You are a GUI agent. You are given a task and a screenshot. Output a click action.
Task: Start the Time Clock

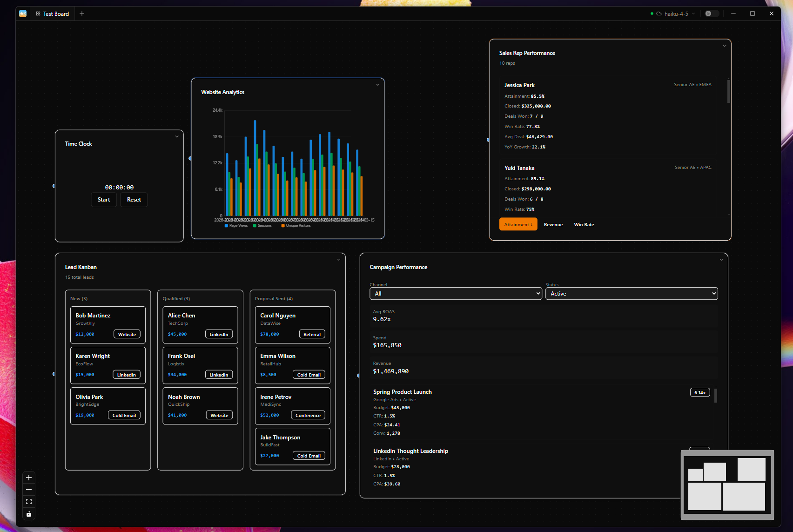point(103,200)
